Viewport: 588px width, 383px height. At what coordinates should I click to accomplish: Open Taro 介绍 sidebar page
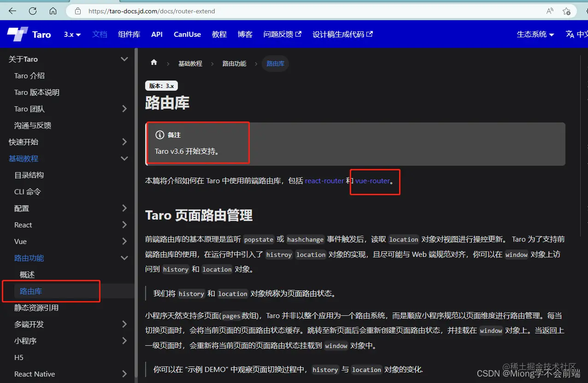[29, 76]
